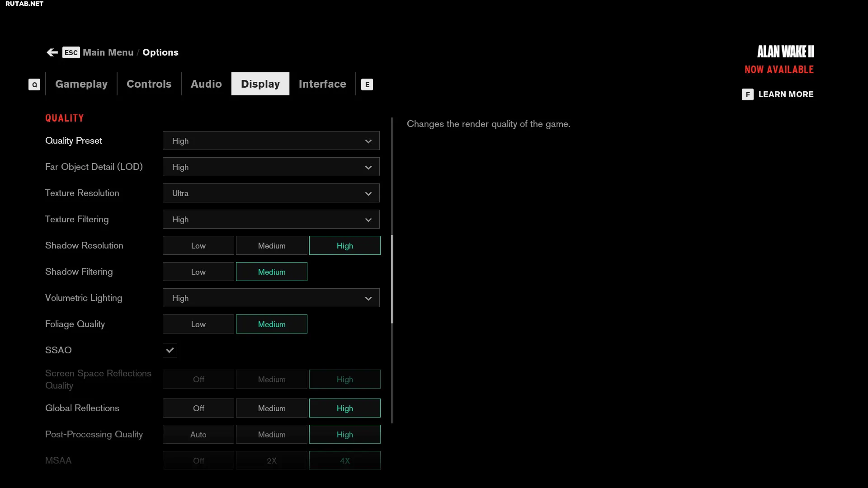868x488 pixels.
Task: Click the Now Available promo text
Action: (779, 70)
